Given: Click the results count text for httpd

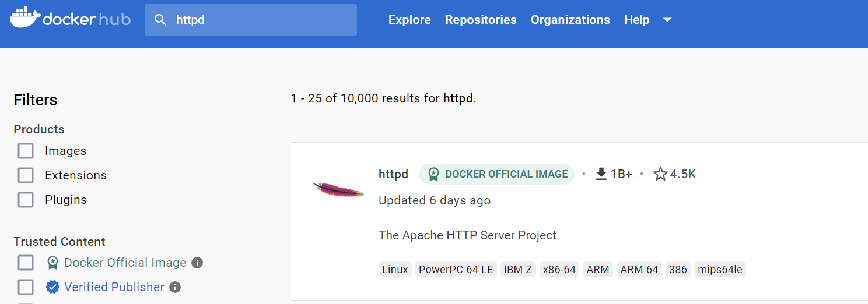Looking at the screenshot, I should (383, 98).
